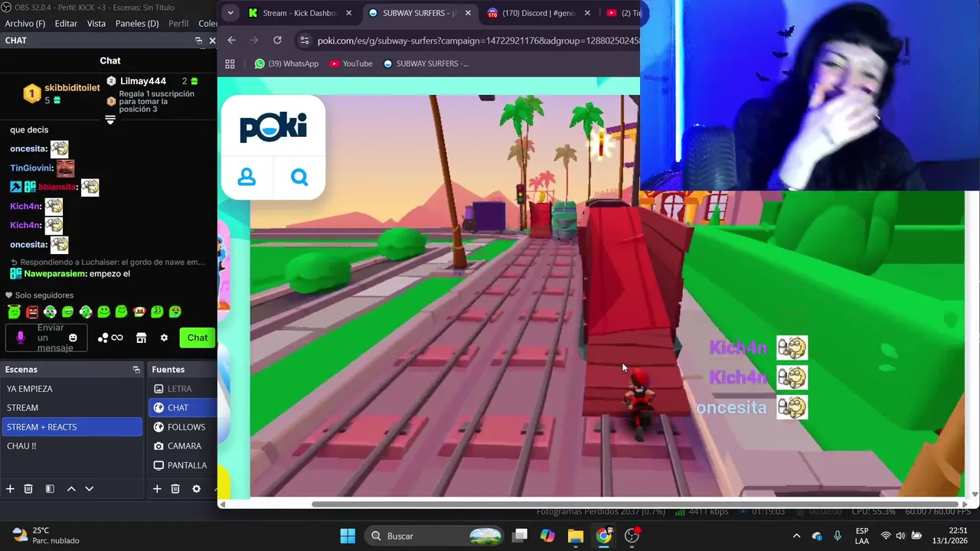Select the LETRA source
The image size is (980, 551).
[183, 389]
